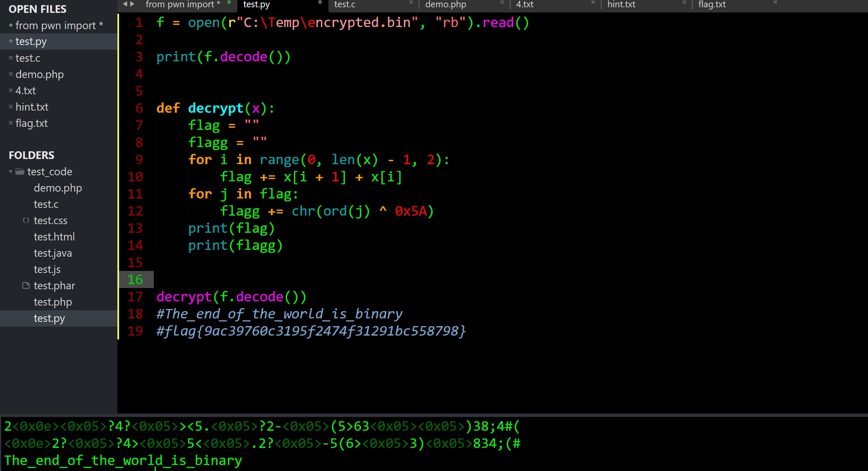Switch to the flag.txt tab

point(712,4)
